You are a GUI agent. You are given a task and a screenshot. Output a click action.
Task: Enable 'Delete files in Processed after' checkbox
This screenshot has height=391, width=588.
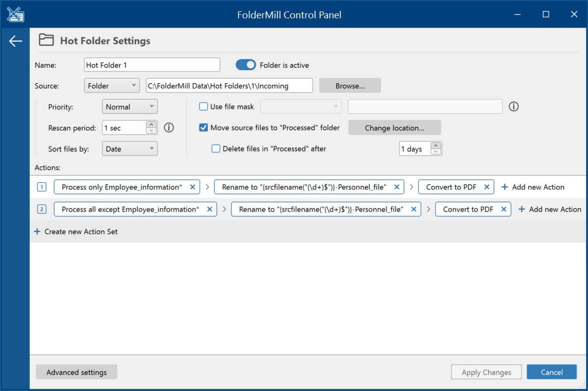click(x=216, y=148)
